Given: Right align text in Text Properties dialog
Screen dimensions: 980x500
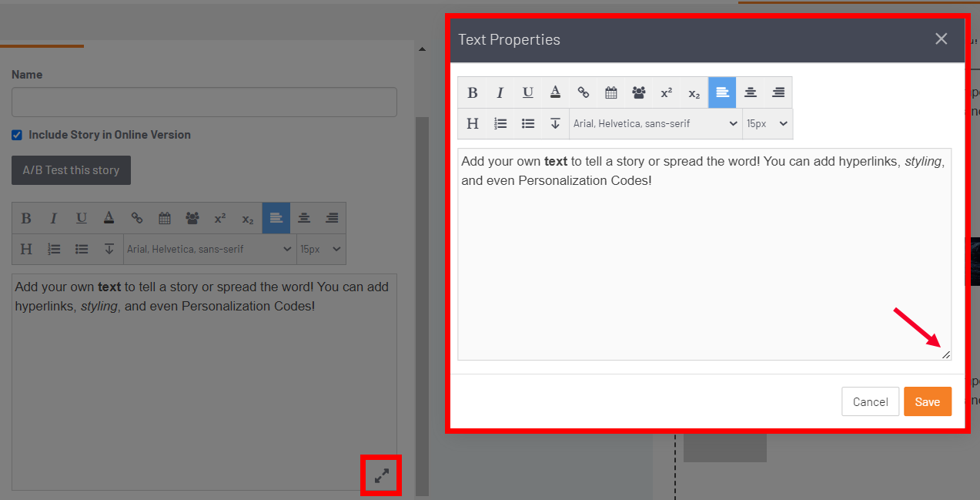Looking at the screenshot, I should (x=778, y=92).
